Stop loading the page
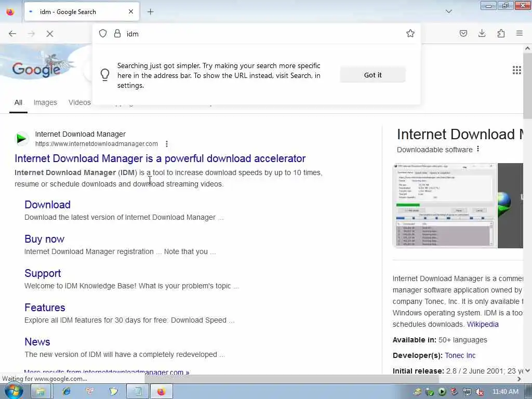This screenshot has height=399, width=532. pos(49,34)
